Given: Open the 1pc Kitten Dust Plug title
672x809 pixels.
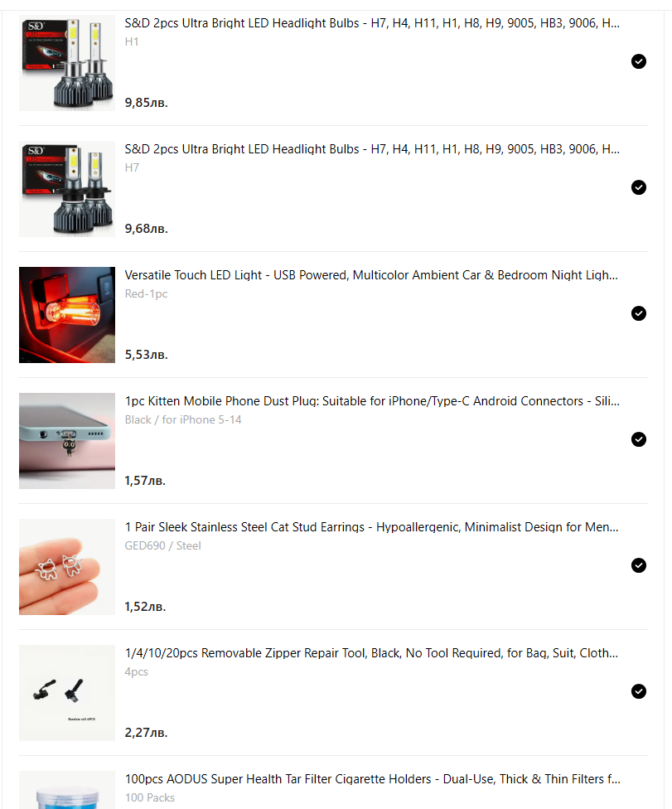Looking at the screenshot, I should (x=372, y=401).
